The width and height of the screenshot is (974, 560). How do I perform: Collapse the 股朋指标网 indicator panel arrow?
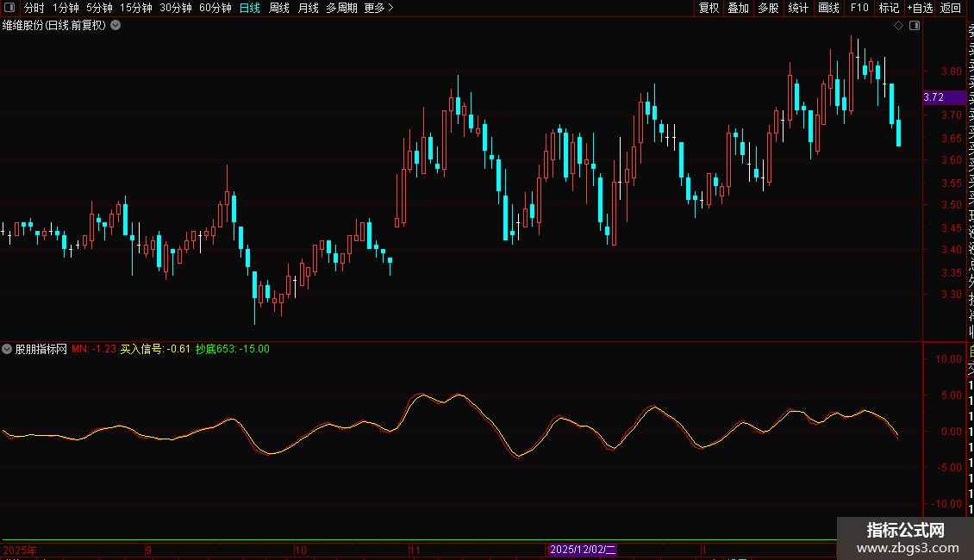click(7, 349)
